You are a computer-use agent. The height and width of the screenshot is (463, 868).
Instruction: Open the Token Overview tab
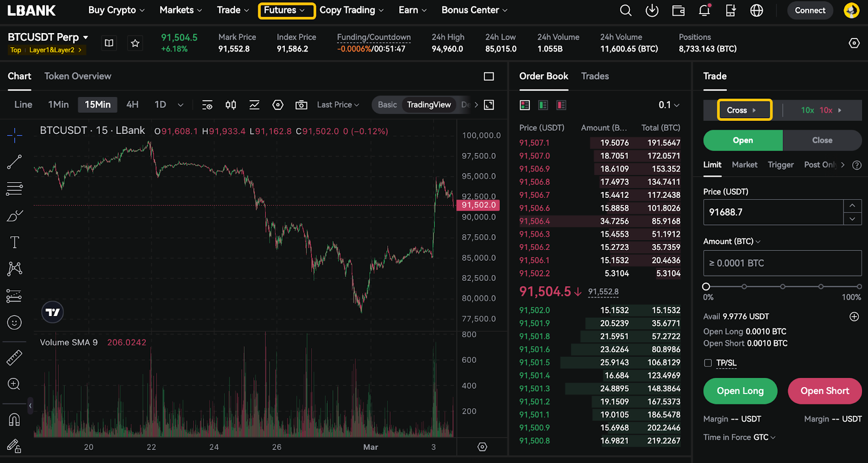click(x=78, y=76)
